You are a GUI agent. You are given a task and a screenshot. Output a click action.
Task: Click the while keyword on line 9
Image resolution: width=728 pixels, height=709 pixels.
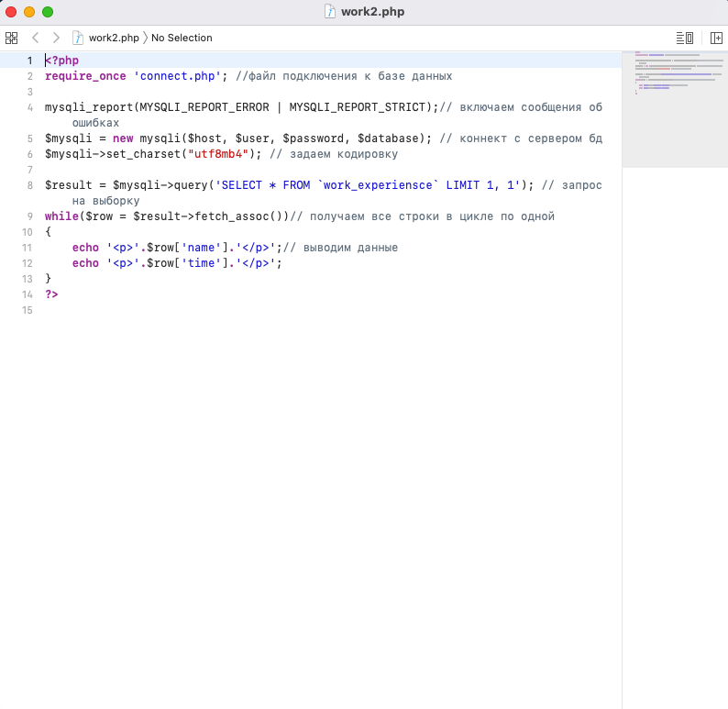[x=61, y=216]
